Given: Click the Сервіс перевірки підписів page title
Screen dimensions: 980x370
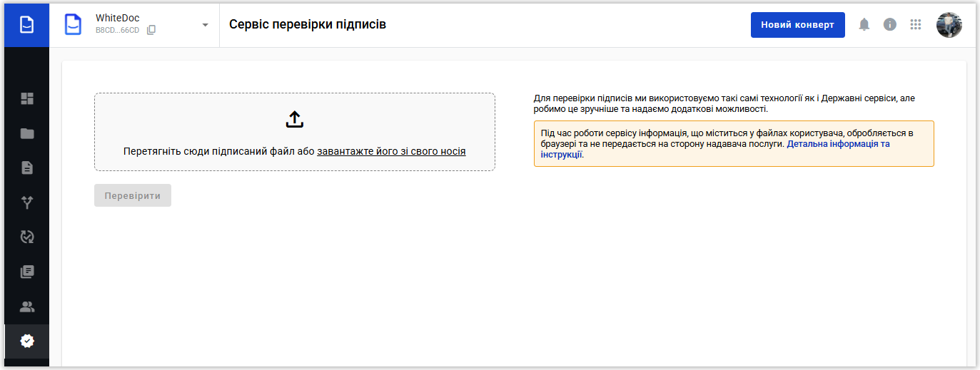Looking at the screenshot, I should (x=308, y=24).
